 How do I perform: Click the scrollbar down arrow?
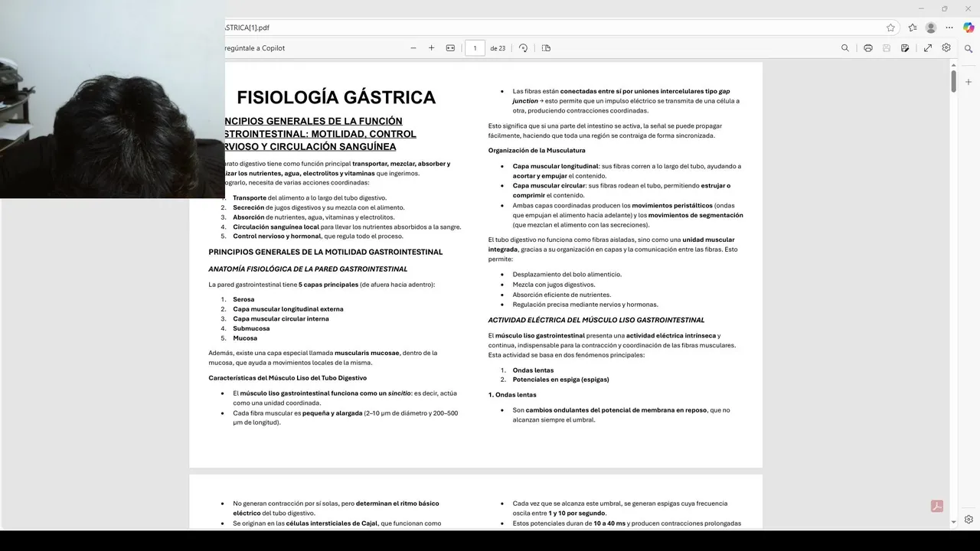click(954, 523)
